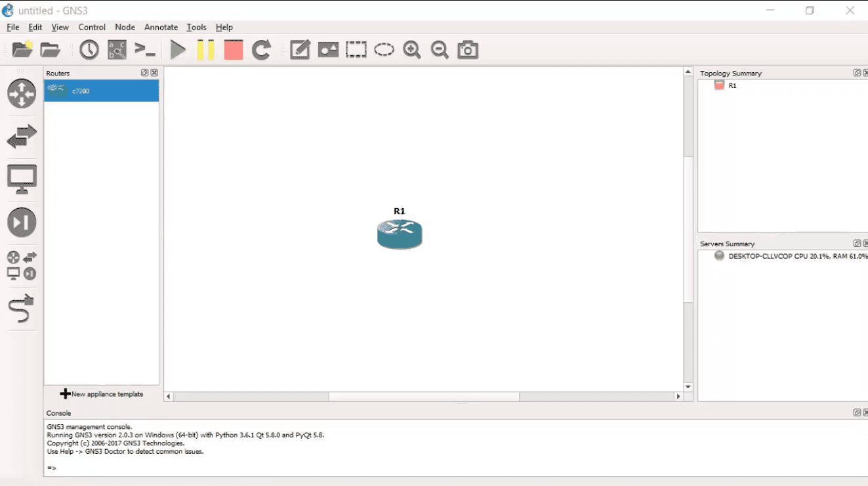Open the File menu
868x486 pixels.
13,27
